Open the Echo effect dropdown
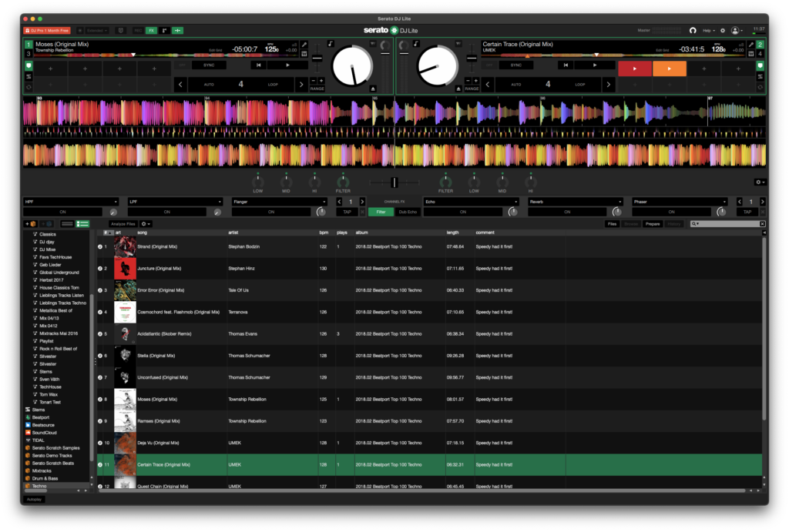The height and width of the screenshot is (532, 789). point(471,202)
